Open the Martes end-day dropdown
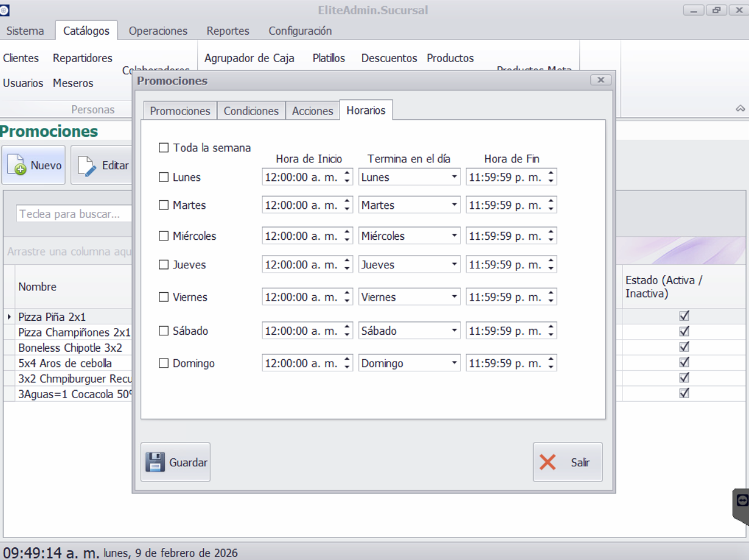The width and height of the screenshot is (749, 560). tap(454, 206)
